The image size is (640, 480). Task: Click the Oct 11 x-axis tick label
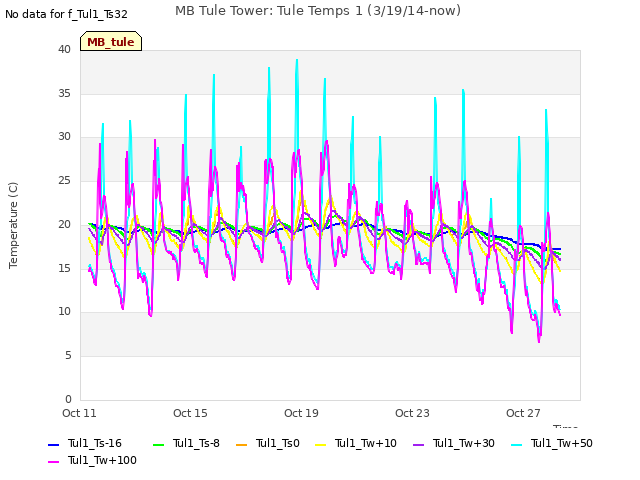tap(79, 413)
